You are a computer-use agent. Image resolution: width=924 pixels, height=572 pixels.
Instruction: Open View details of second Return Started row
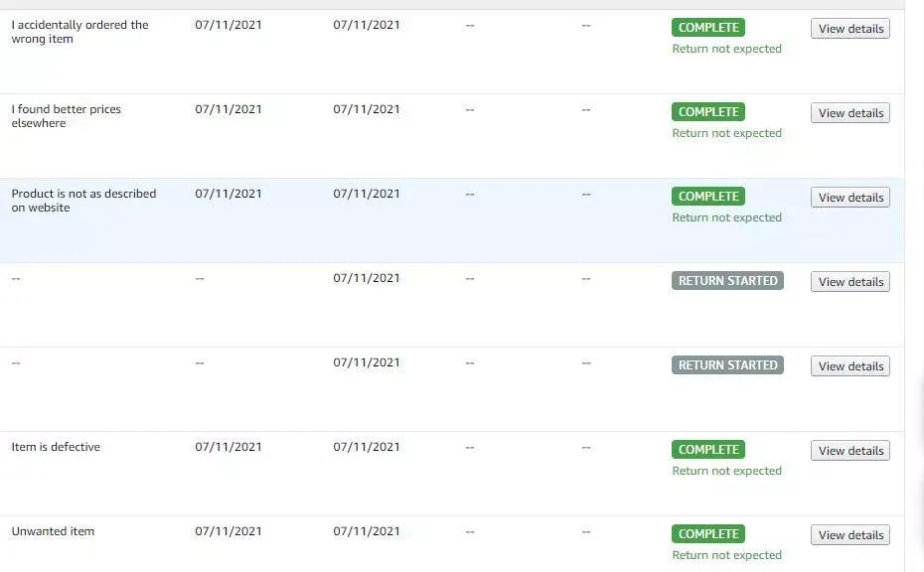coord(850,365)
